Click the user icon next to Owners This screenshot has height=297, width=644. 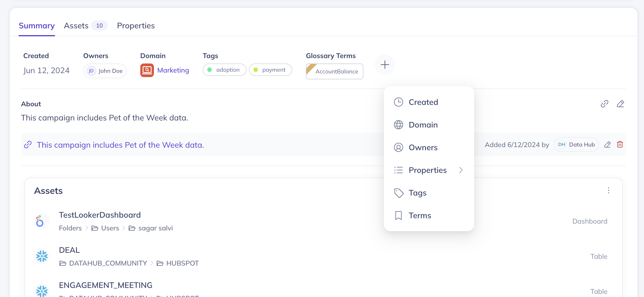coord(399,147)
